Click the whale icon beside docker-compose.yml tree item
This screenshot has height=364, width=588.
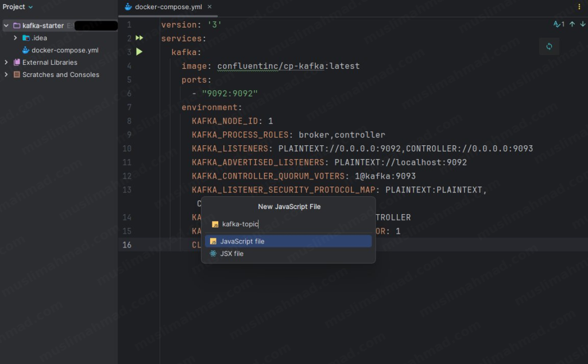[x=25, y=50]
